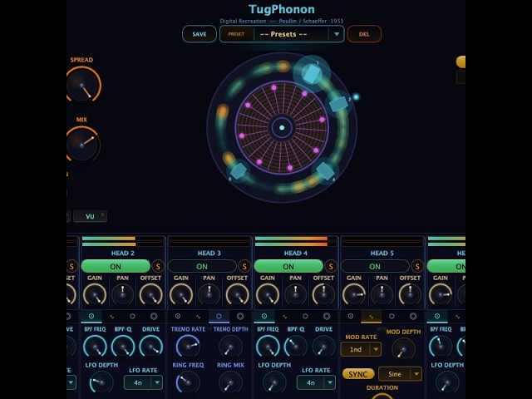
Task: Click playback head cube 2 on disc
Action: click(x=338, y=104)
